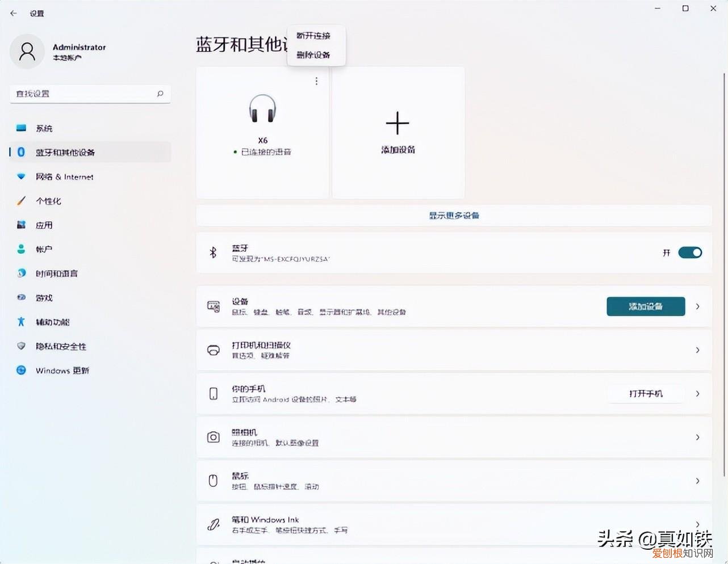
Task: Click the three-dot menu on X6 card
Action: click(x=316, y=81)
